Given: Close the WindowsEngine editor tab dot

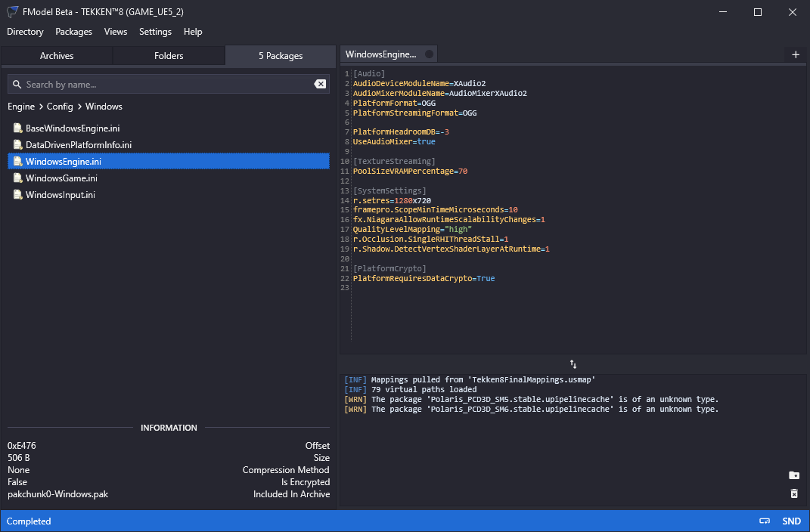Looking at the screenshot, I should [429, 54].
